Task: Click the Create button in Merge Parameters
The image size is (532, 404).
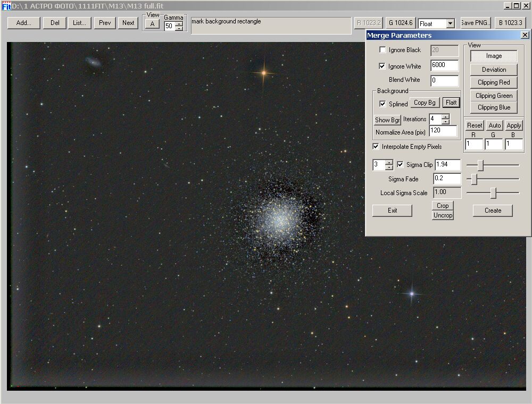Action: tap(493, 211)
